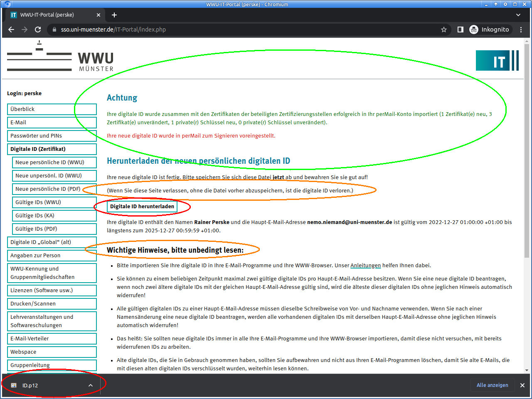The width and height of the screenshot is (532, 399).
Task: Expand ID.p12 download options chevron
Action: [91, 385]
